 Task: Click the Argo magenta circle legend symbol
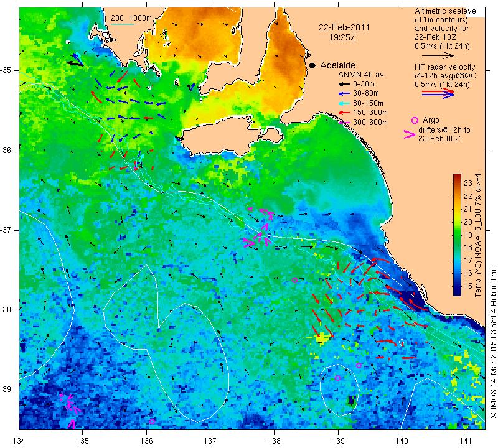point(415,120)
